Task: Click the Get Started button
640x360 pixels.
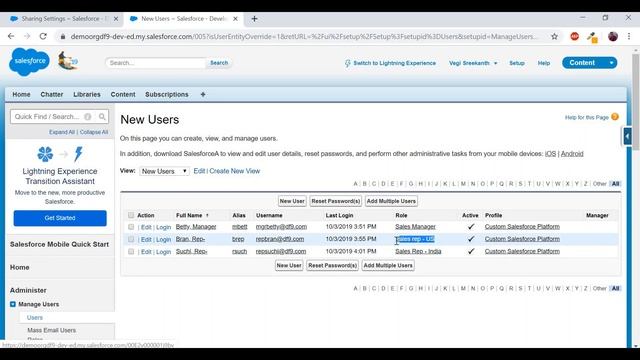Action: click(x=60, y=218)
